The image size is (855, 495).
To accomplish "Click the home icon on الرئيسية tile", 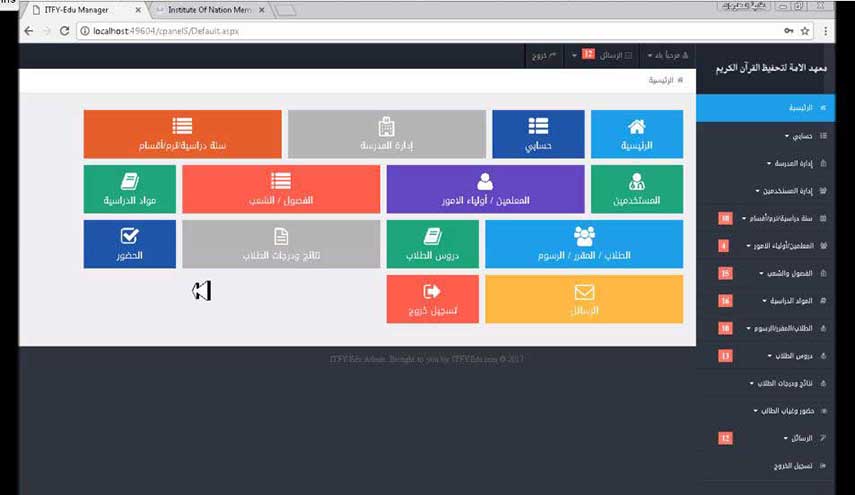I will (x=636, y=126).
